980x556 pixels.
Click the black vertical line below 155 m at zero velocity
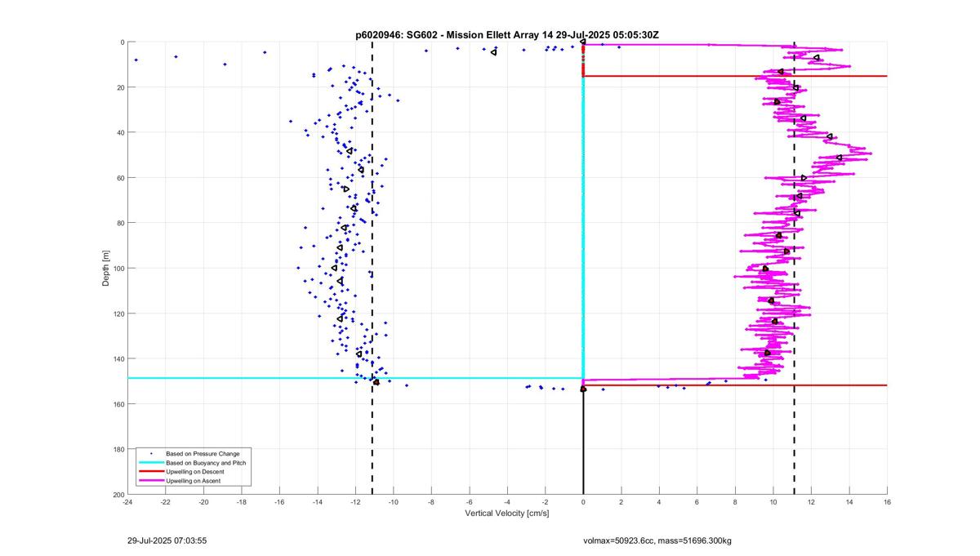pyautogui.click(x=583, y=443)
